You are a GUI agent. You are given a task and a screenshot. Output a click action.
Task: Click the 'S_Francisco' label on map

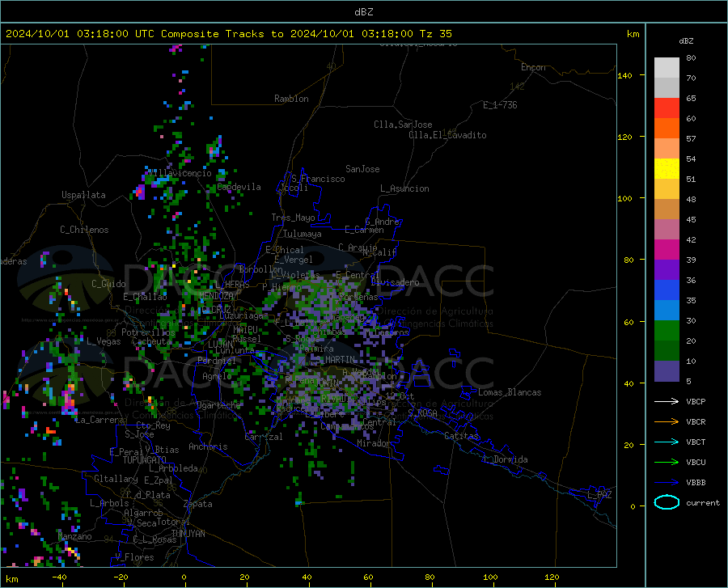pyautogui.click(x=318, y=179)
